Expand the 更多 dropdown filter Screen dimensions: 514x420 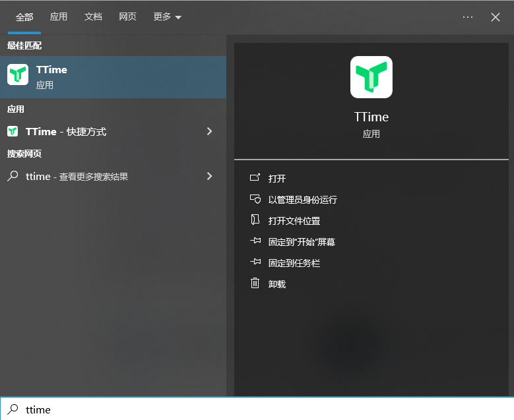pos(167,17)
